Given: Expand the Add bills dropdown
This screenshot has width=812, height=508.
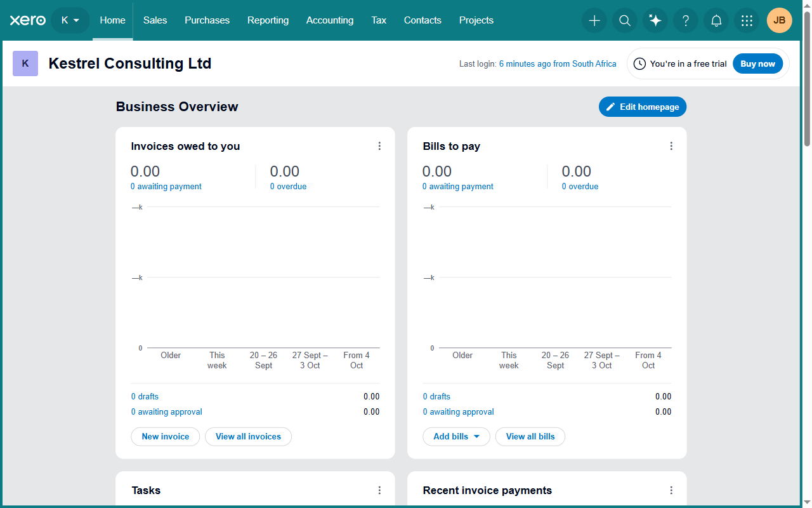Looking at the screenshot, I should (x=456, y=437).
